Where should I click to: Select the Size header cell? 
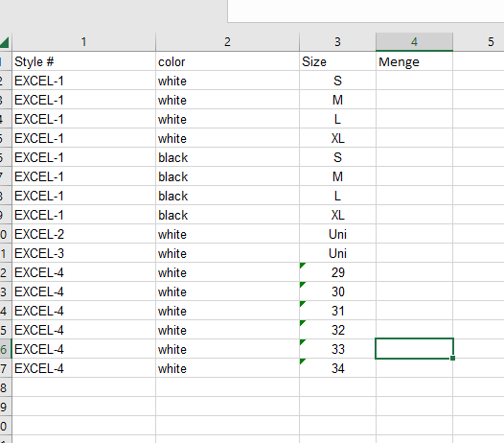[337, 61]
